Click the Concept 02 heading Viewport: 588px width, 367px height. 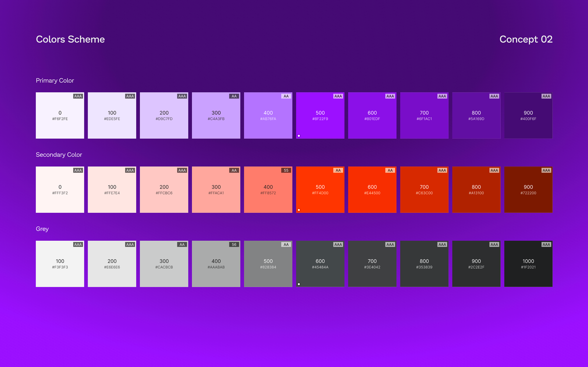[526, 39]
